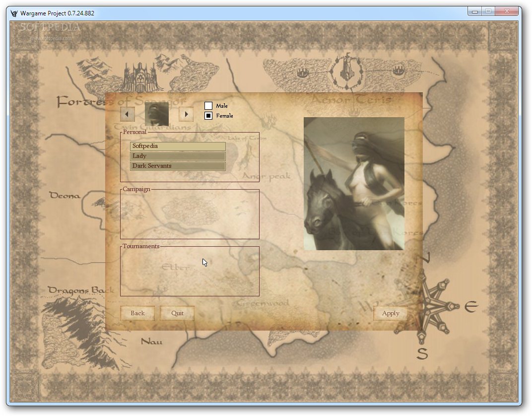Toggle the Female checkbox
Viewport: 532px width, 416px height.
[x=208, y=116]
